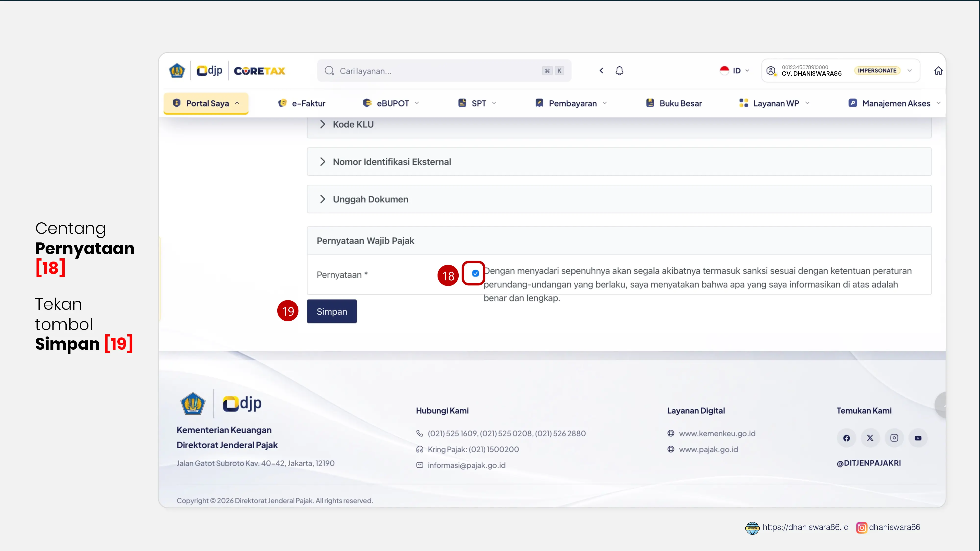
Task: Toggle the Pernyataan checkbox
Action: point(475,273)
